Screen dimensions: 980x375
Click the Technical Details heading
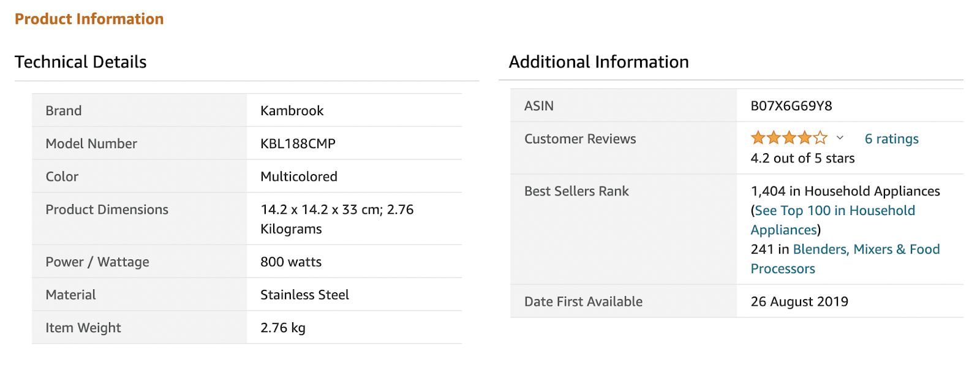pyautogui.click(x=81, y=62)
